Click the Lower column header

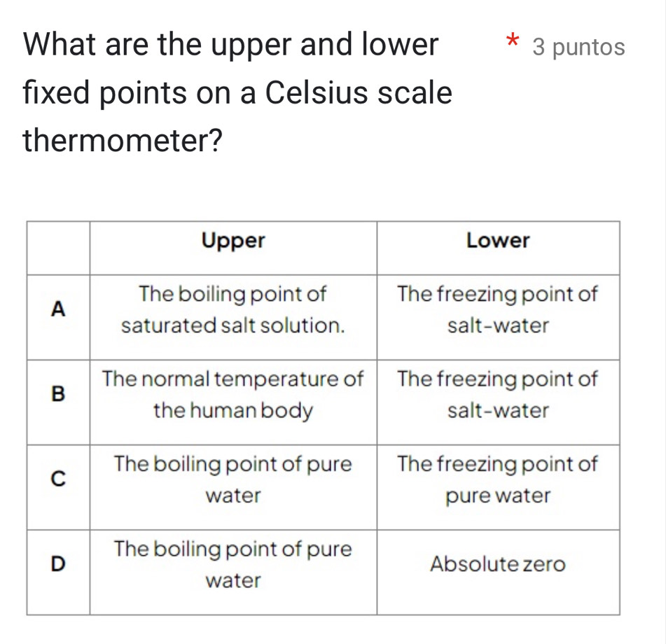[x=498, y=241]
